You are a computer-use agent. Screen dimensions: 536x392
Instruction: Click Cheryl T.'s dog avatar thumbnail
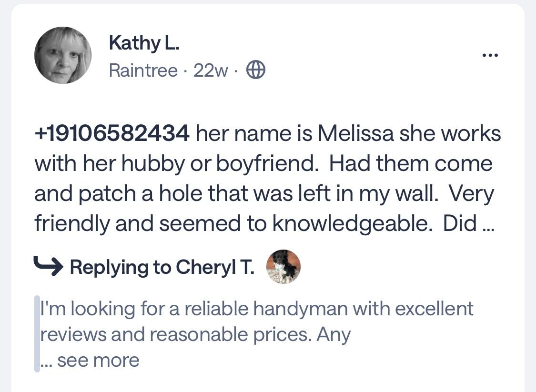[284, 266]
